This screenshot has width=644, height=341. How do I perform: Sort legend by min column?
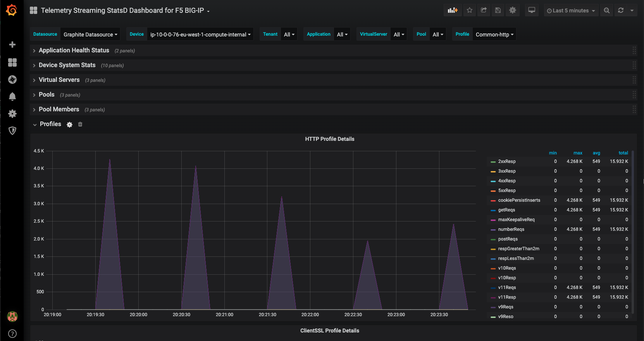point(553,153)
